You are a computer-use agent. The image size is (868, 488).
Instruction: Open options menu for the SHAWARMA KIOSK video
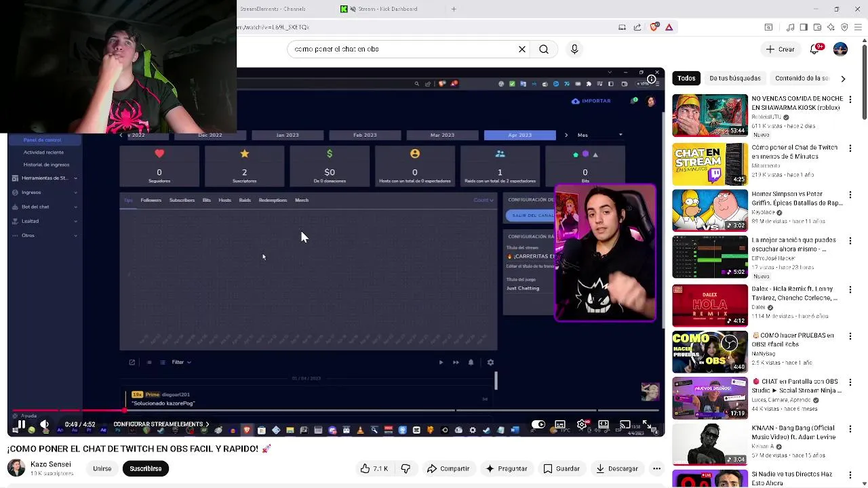pos(850,100)
